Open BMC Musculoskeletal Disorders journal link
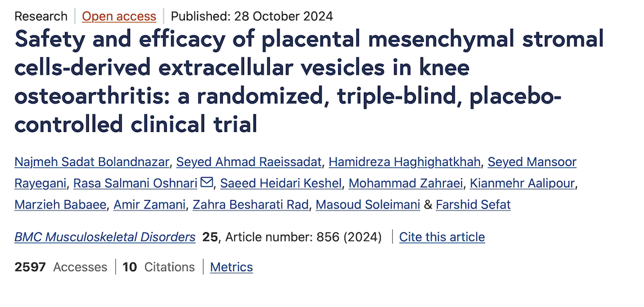644x307 pixels. [105, 237]
